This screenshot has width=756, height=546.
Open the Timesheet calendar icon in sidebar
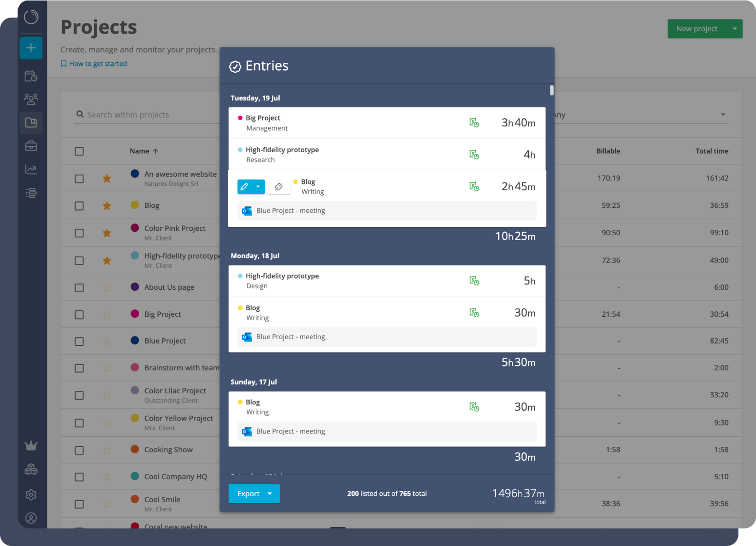[31, 76]
